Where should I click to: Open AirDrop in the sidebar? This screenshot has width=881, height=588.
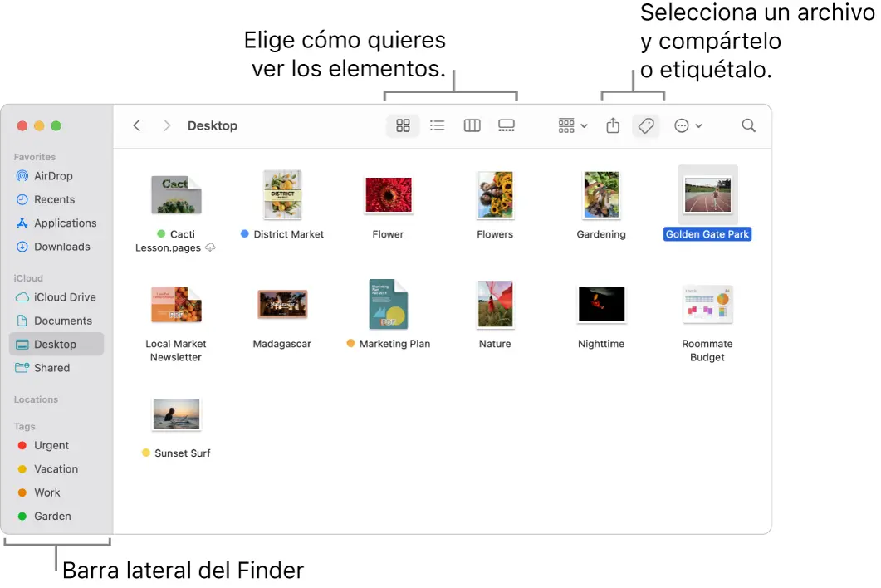(53, 176)
